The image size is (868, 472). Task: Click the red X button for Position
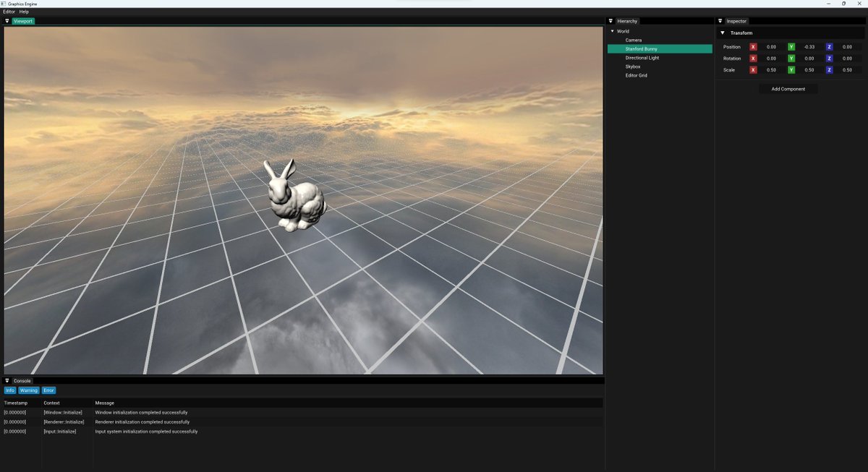point(753,47)
